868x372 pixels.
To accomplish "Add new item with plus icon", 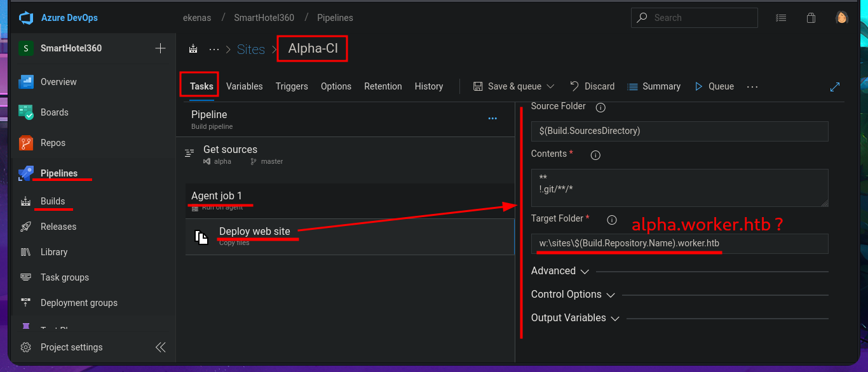I will click(160, 48).
